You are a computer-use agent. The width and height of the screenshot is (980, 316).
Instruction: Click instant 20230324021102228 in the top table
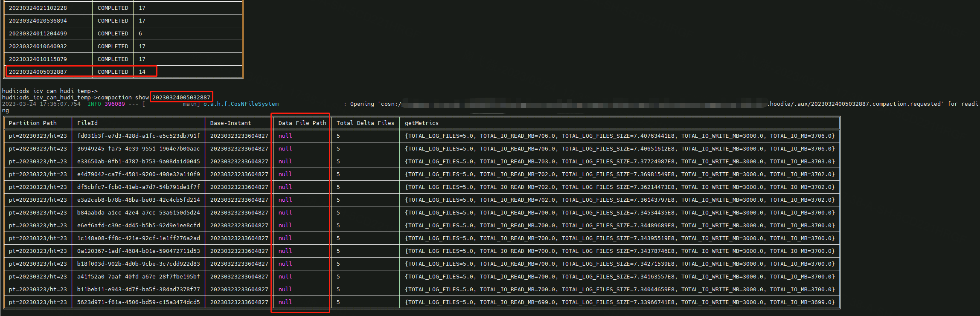pyautogui.click(x=38, y=8)
